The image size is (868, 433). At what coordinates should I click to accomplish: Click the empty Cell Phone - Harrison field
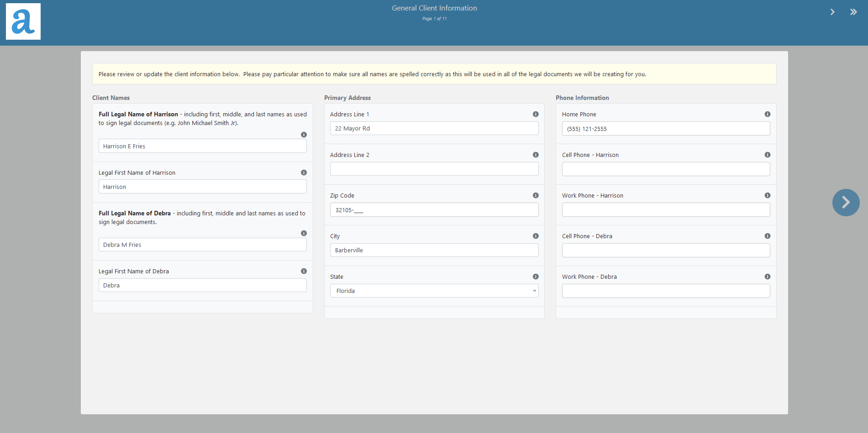point(666,169)
